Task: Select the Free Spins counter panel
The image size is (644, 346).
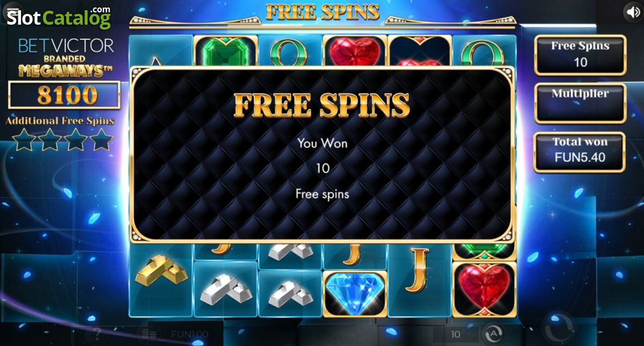Action: coord(580,55)
